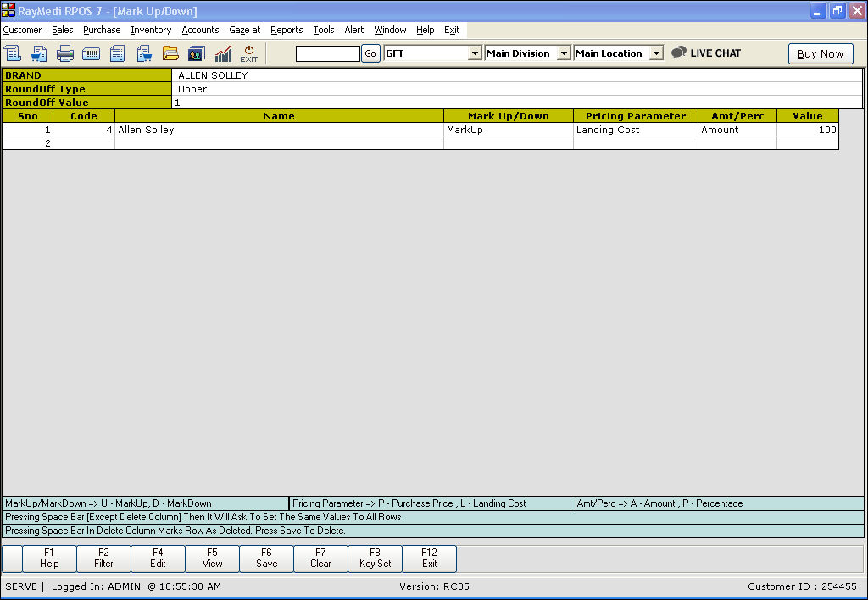Viewport: 868px width, 600px height.
Task: Click the F6 Save button
Action: [x=266, y=558]
